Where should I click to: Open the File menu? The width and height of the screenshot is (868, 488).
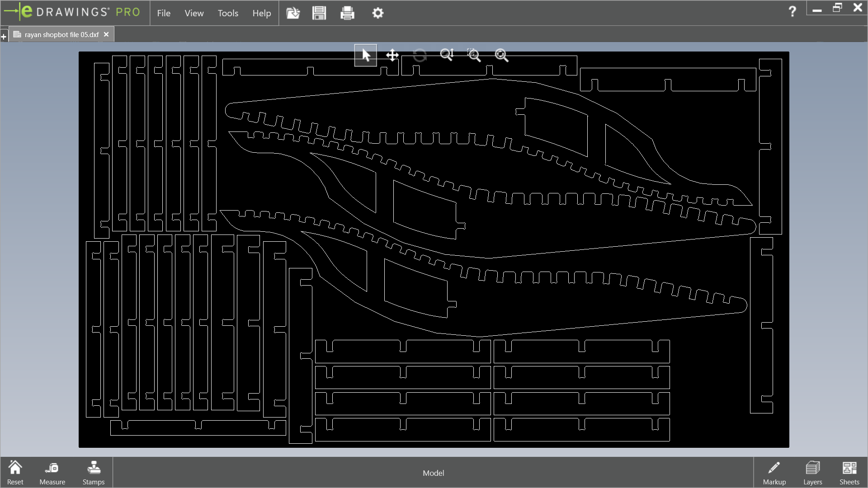[x=164, y=13]
